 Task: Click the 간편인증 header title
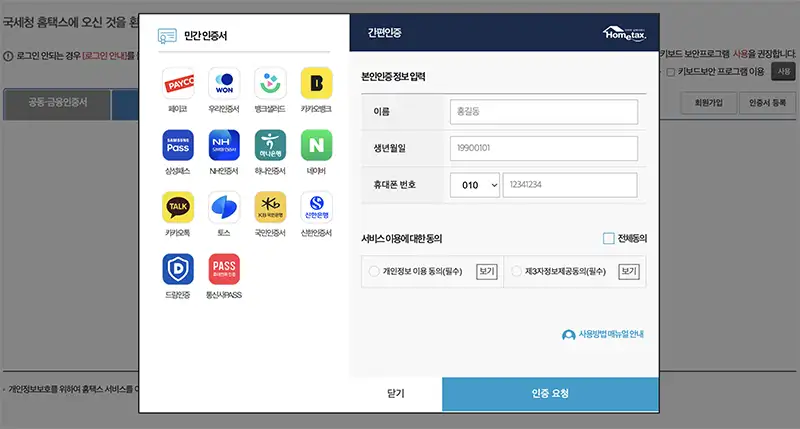pos(385,33)
